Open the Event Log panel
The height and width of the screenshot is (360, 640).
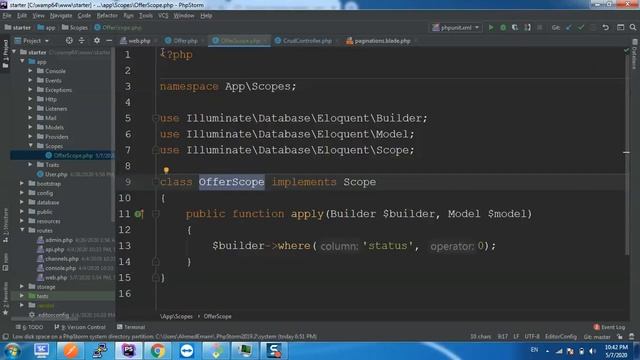(609, 327)
